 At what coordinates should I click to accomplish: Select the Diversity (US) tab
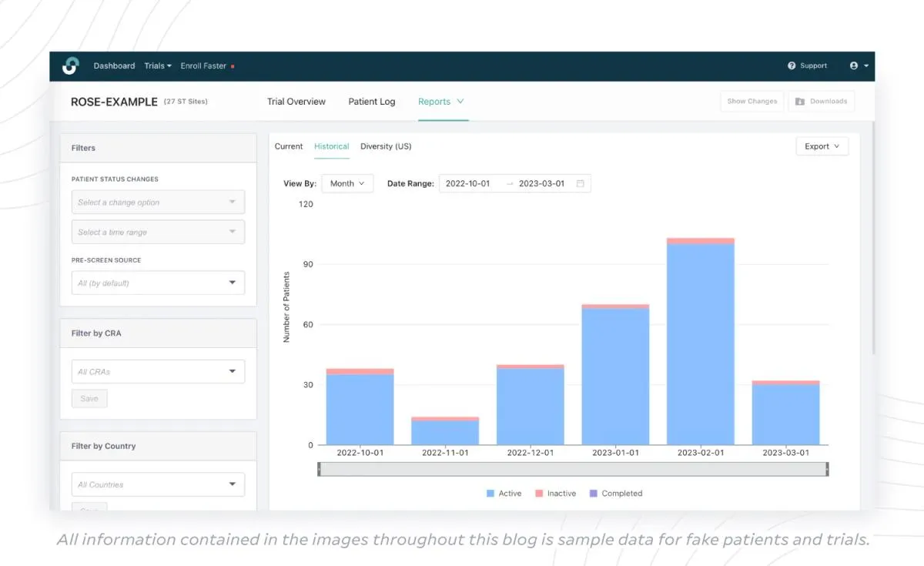point(385,146)
